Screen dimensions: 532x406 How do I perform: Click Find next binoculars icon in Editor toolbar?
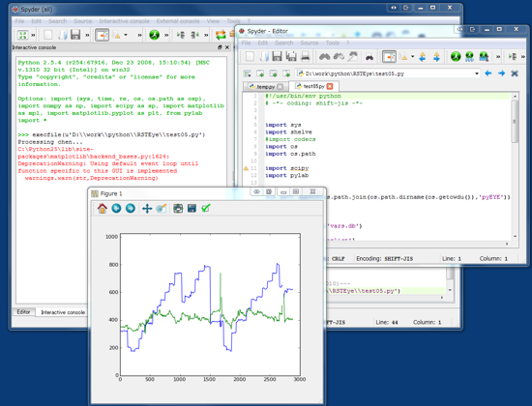339,56
